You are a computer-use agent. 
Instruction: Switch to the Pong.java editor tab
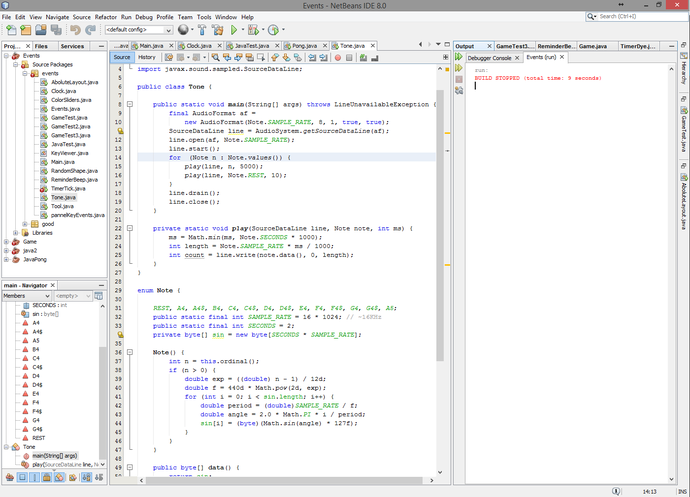point(305,46)
